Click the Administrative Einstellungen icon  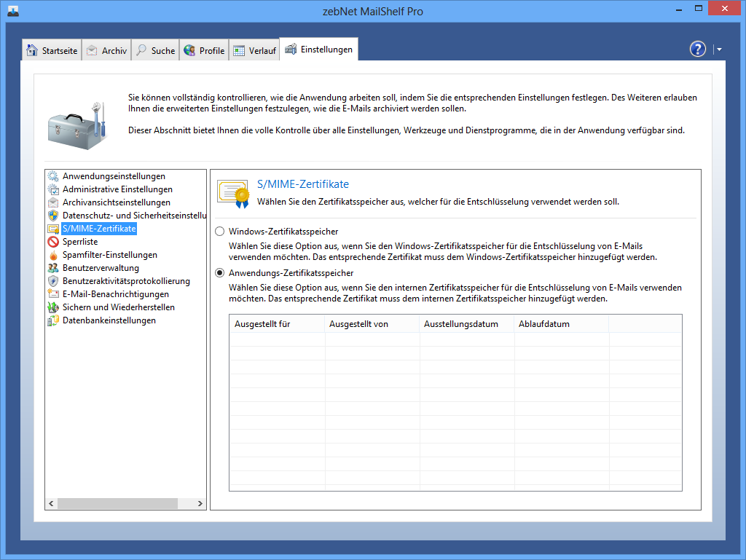point(53,189)
